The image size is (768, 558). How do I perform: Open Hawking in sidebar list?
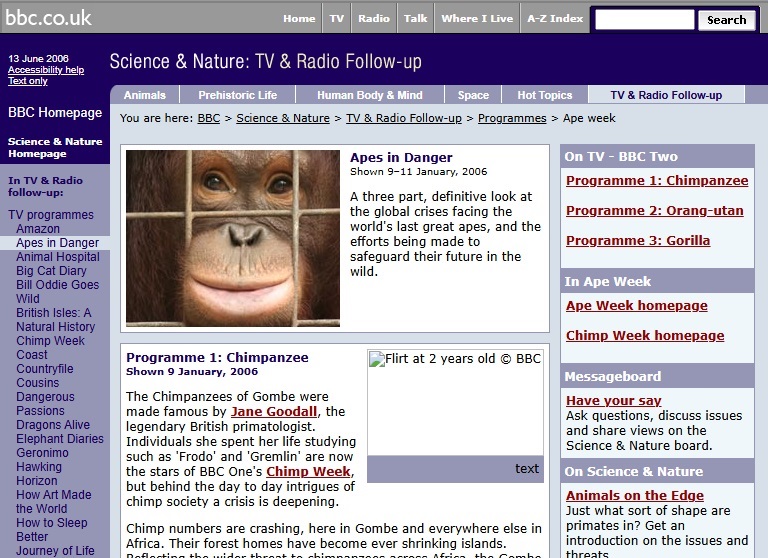[39, 467]
